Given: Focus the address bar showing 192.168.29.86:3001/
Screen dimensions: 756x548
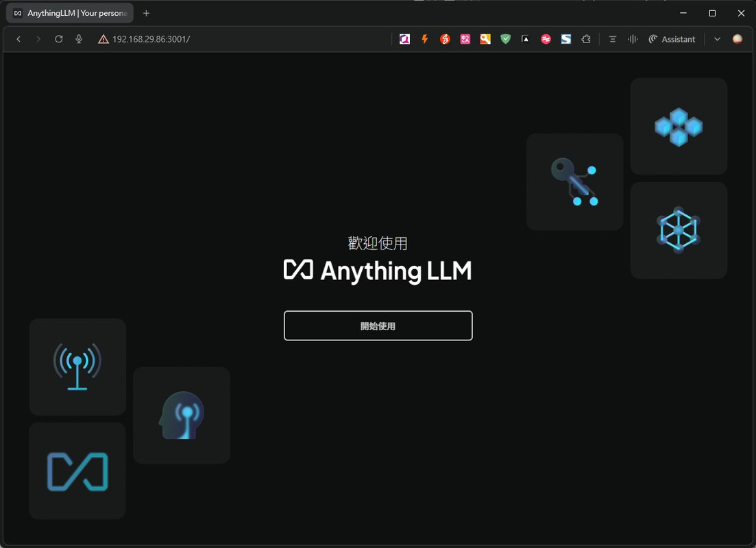Looking at the screenshot, I should 151,39.
